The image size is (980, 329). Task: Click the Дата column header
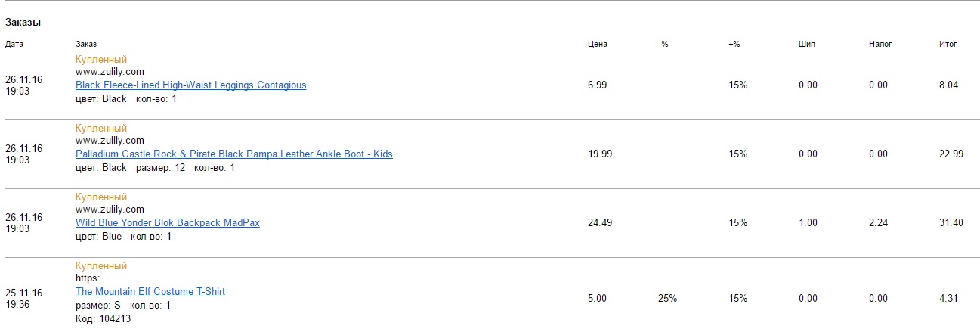click(x=14, y=44)
